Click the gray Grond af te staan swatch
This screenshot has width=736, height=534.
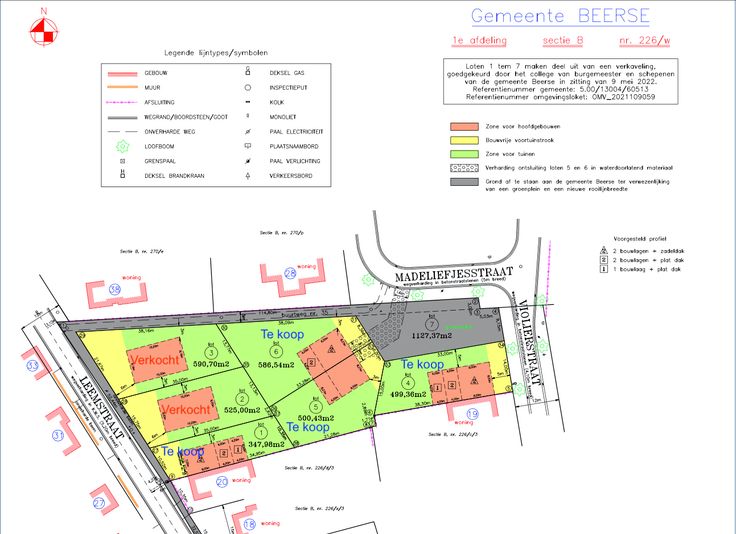[463, 182]
